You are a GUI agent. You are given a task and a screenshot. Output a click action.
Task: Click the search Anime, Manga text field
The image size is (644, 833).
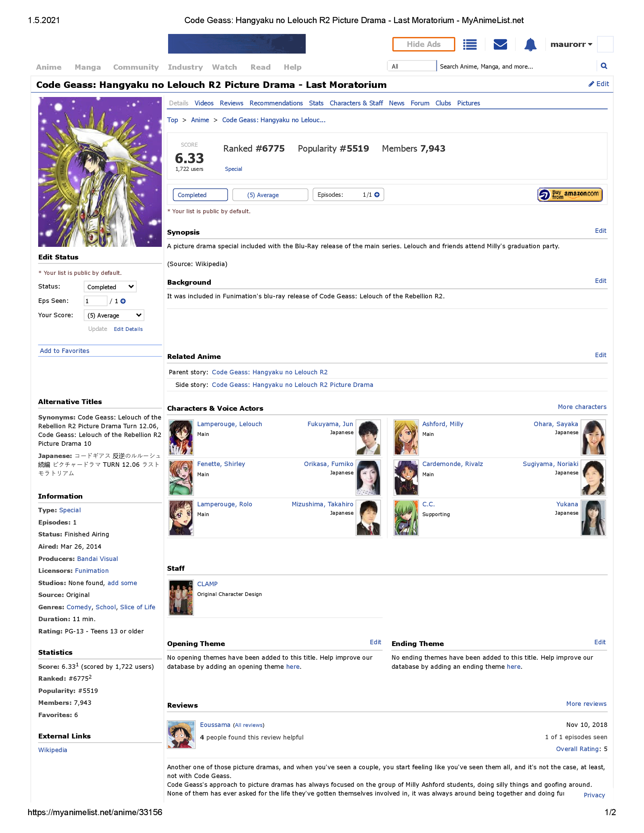(517, 66)
